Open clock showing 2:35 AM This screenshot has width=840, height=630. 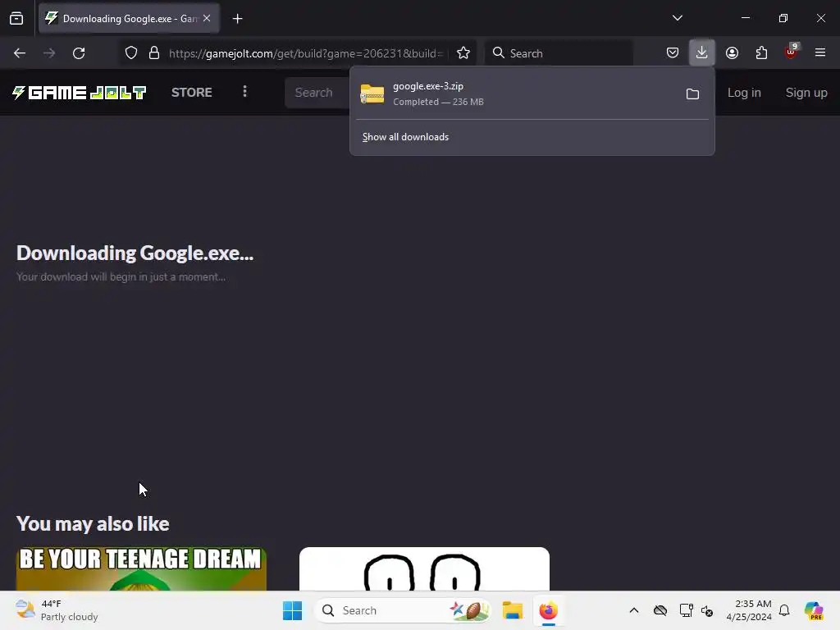[749, 610]
